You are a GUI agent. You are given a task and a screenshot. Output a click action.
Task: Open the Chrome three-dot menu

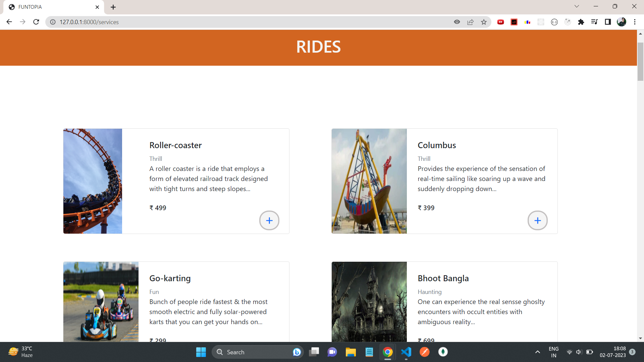[x=635, y=22]
